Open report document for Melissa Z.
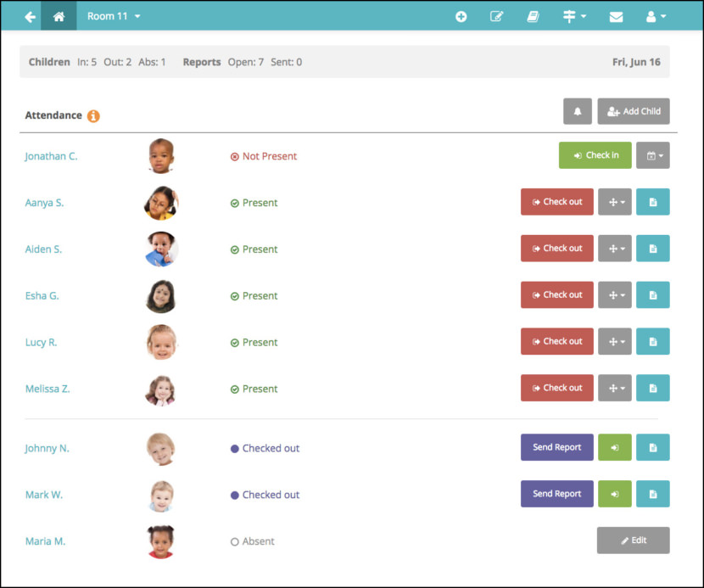This screenshot has height=588, width=704. [x=653, y=388]
